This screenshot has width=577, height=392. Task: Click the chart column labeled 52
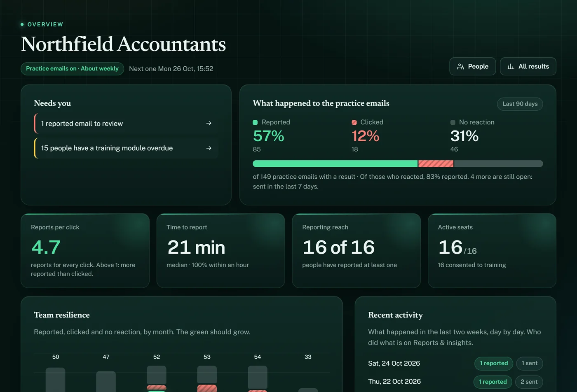click(157, 379)
